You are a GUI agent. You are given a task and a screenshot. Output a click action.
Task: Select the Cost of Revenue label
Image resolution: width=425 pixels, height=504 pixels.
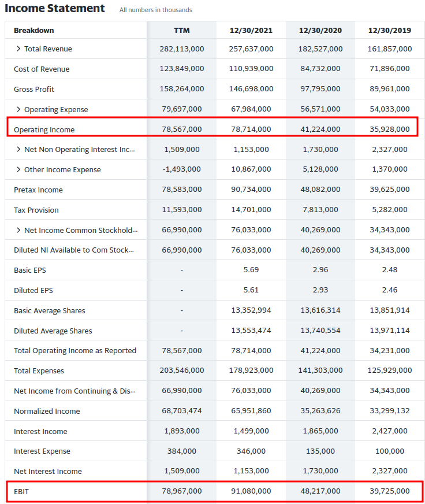pyautogui.click(x=42, y=69)
